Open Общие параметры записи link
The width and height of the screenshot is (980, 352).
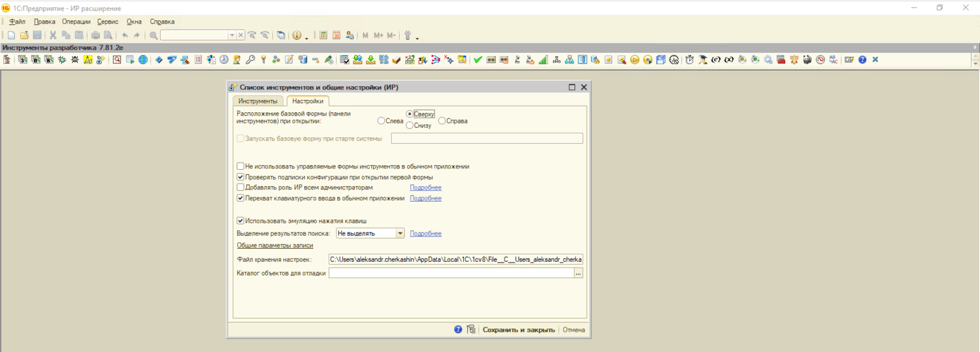coord(275,246)
